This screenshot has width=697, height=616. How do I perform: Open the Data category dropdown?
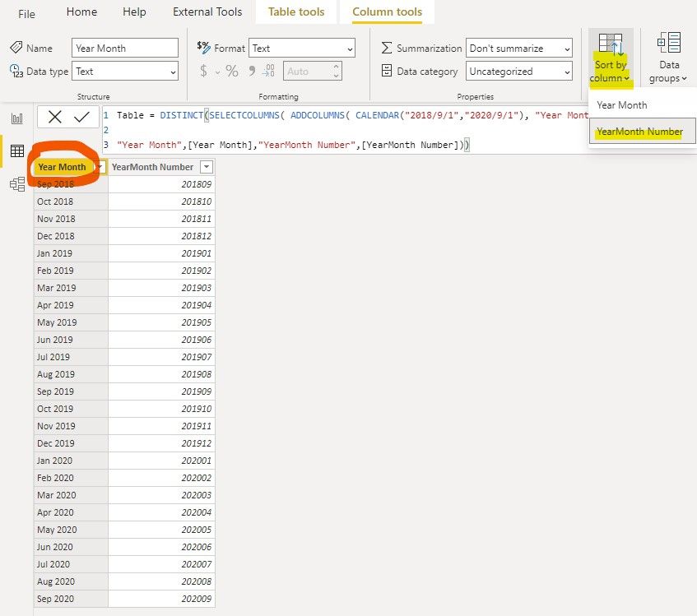tap(518, 71)
